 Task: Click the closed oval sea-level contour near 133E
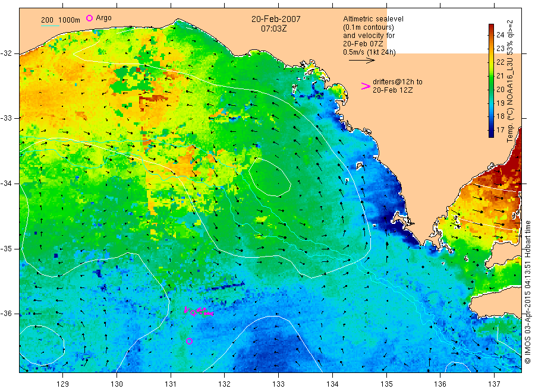pos(269,176)
